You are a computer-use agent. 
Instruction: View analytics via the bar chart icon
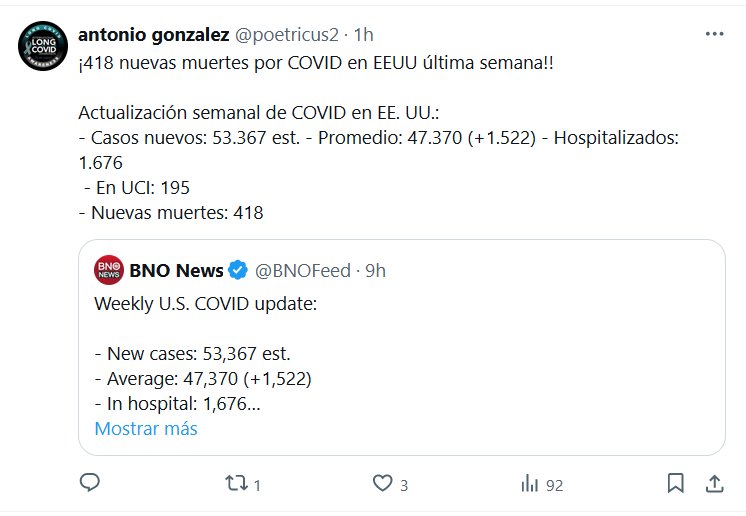tap(530, 484)
